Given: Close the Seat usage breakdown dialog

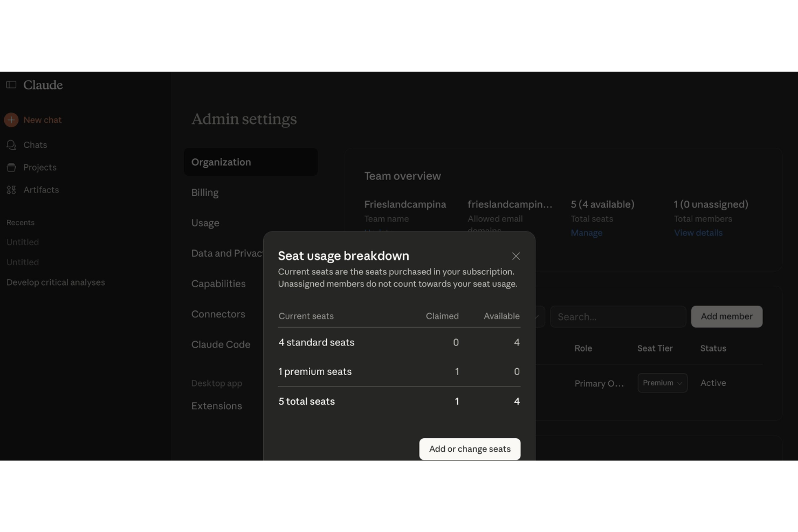Looking at the screenshot, I should point(516,256).
